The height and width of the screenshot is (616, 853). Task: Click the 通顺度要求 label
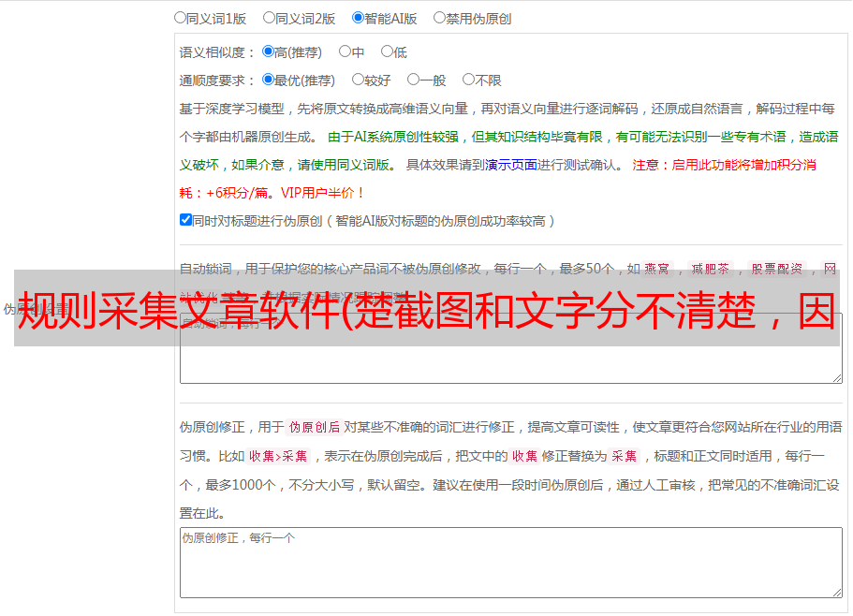pos(217,81)
